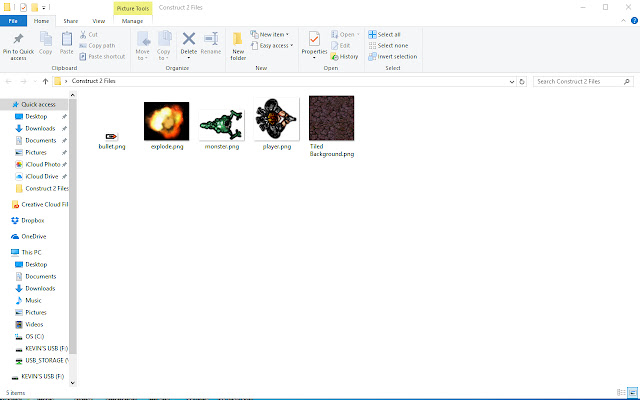The image size is (640, 400).
Task: Click the Search Construct 2 Files box
Action: tap(583, 82)
